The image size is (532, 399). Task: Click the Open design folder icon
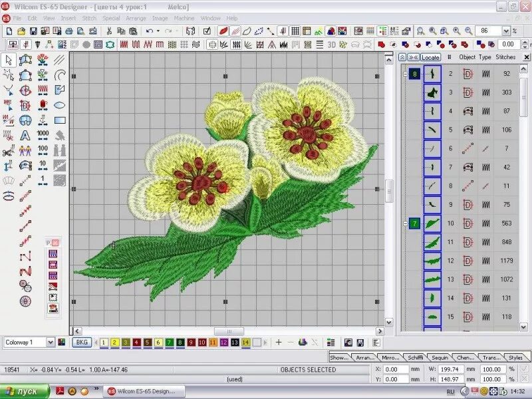(x=21, y=31)
